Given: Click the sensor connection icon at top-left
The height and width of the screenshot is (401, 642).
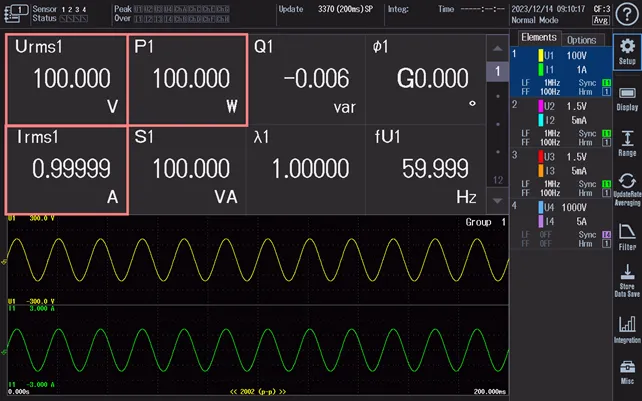Looking at the screenshot, I should [x=16, y=13].
